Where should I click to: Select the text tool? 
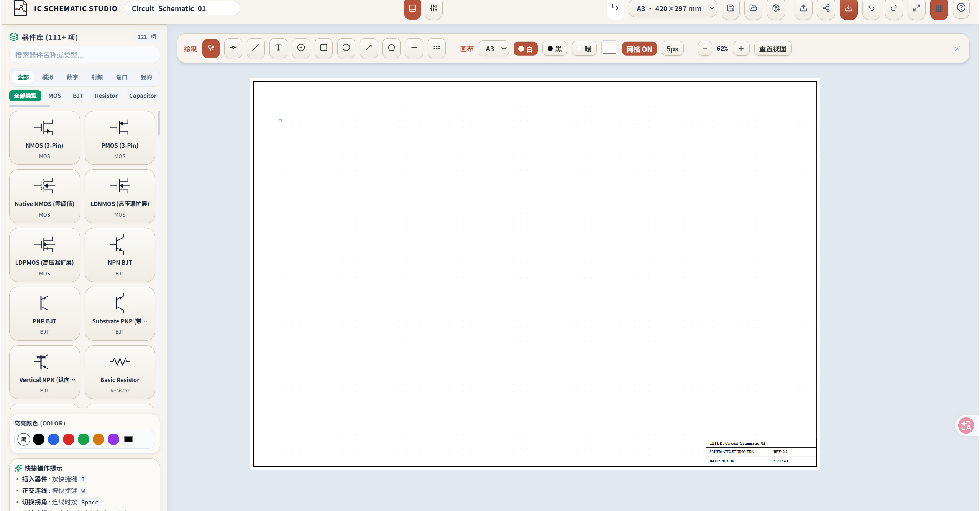278,48
